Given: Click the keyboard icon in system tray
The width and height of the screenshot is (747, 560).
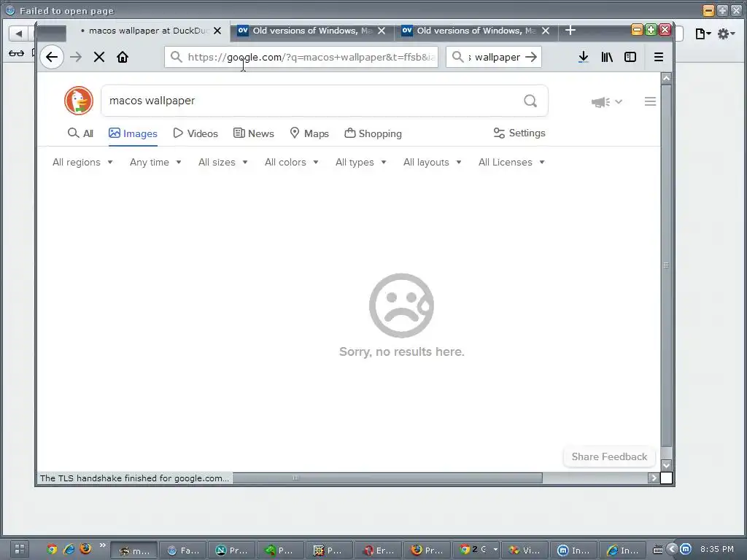Looking at the screenshot, I should coord(657,550).
